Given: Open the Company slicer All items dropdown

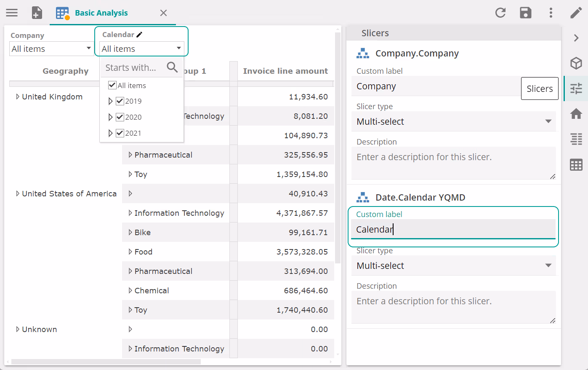Looking at the screenshot, I should 51,49.
